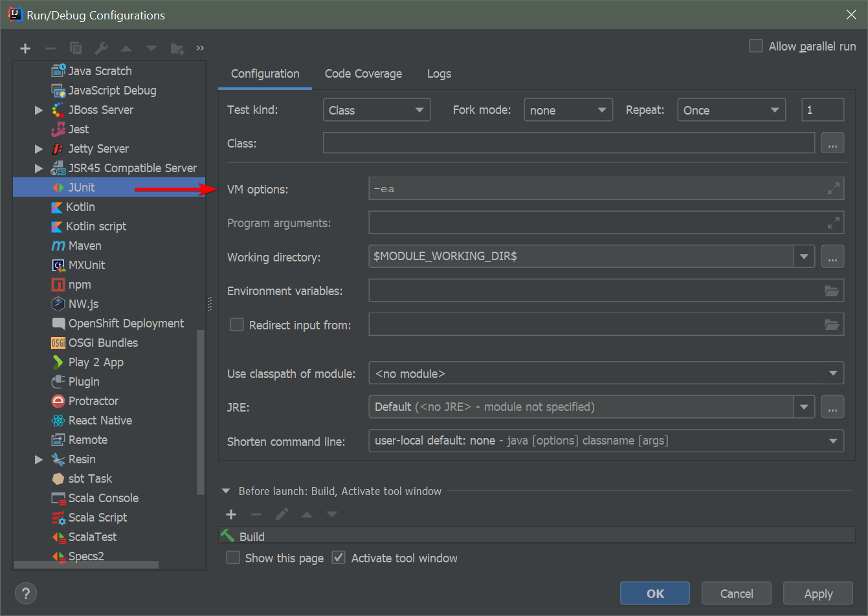
Task: Browse Working directory with the ellipsis button
Action: tap(832, 256)
